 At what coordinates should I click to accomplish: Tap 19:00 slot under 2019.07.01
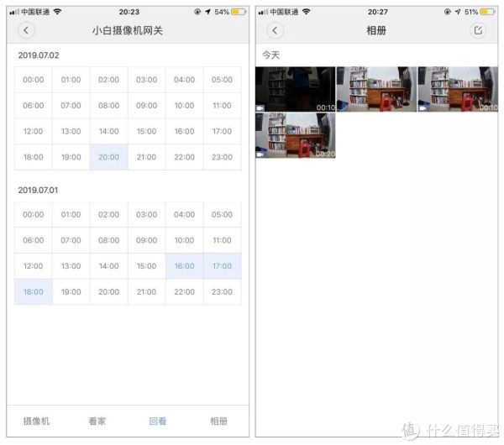71,291
